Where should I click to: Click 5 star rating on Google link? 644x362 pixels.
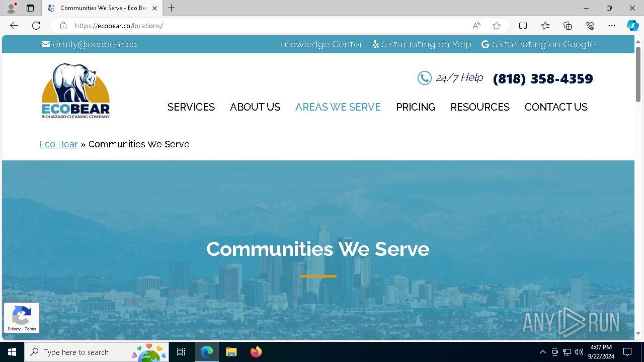pyautogui.click(x=543, y=44)
